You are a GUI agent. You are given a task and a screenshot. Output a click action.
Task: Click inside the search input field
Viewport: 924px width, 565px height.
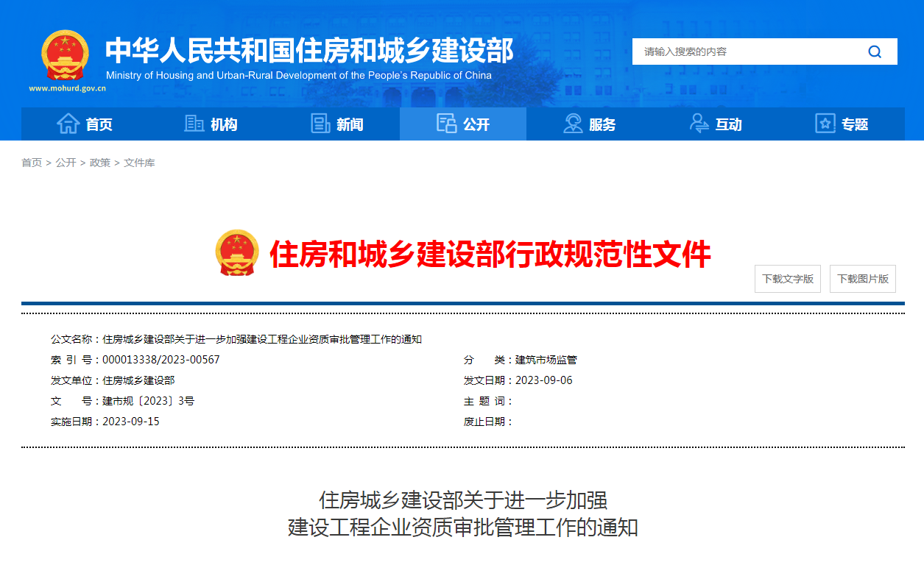[x=736, y=51]
